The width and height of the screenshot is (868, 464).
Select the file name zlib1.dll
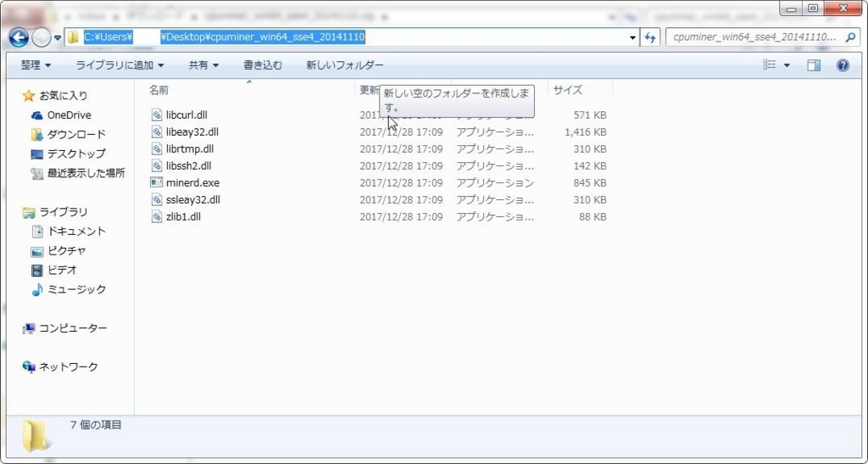(x=183, y=216)
